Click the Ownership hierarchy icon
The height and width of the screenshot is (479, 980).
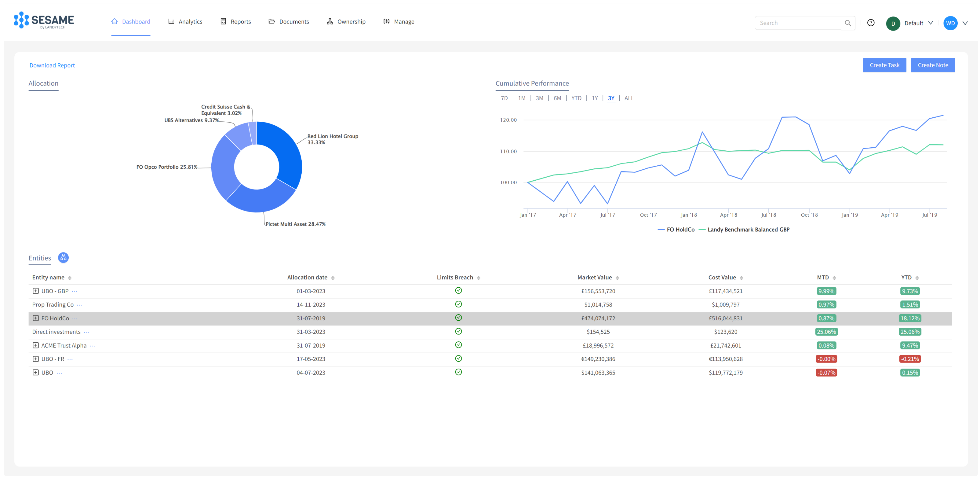coord(330,21)
